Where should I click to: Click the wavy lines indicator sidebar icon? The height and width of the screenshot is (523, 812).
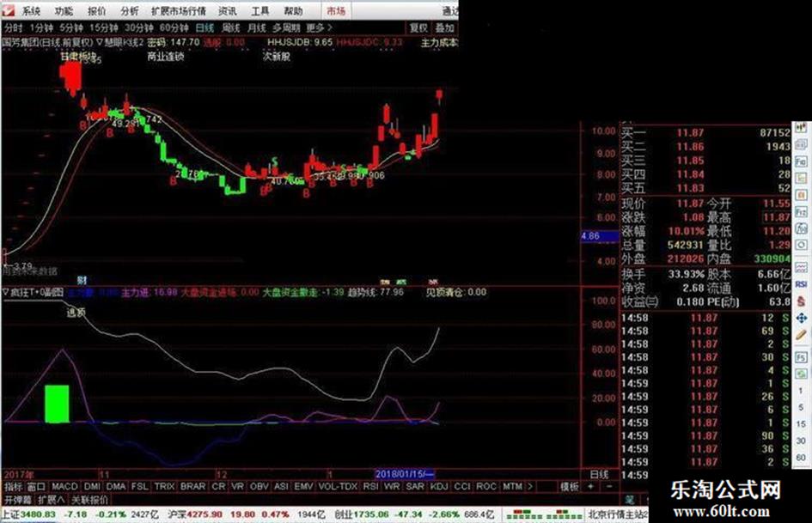[x=802, y=267]
